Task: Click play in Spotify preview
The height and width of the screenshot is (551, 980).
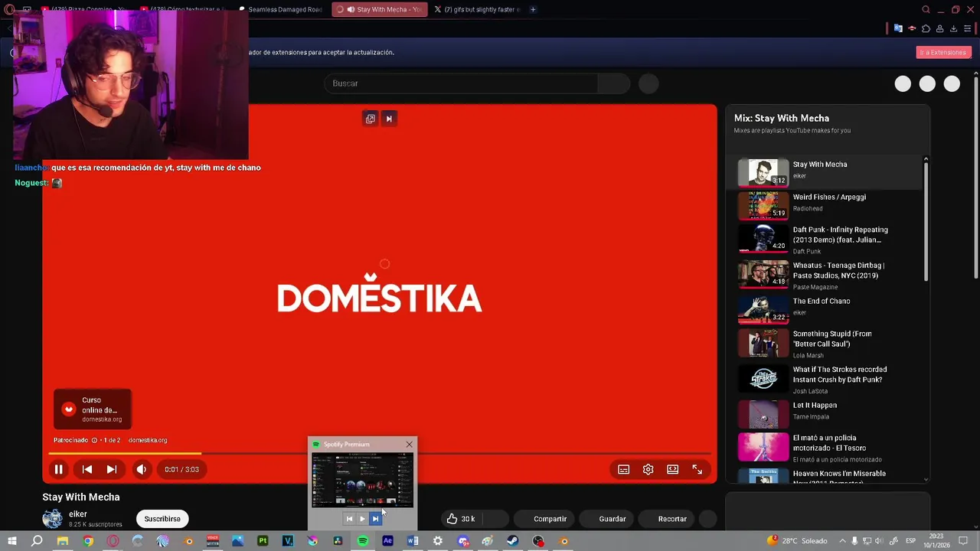Action: (x=362, y=519)
